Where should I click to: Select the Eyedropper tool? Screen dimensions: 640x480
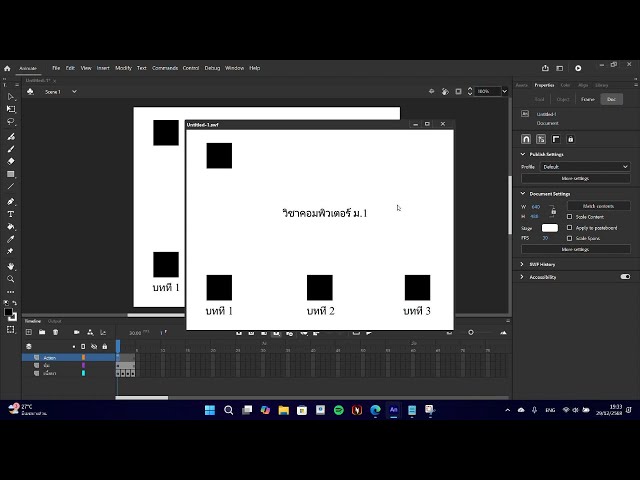click(11, 239)
